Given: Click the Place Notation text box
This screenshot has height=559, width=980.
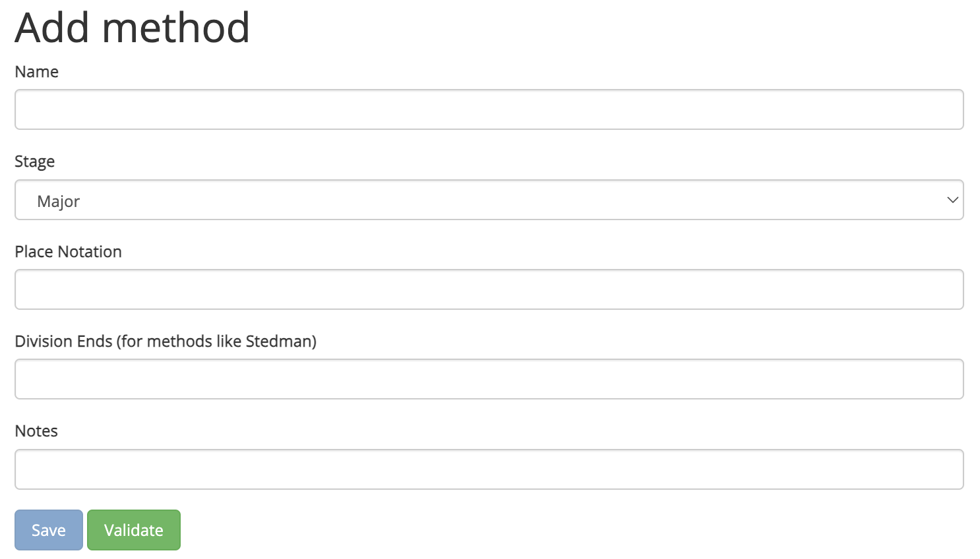Looking at the screenshot, I should 488,289.
